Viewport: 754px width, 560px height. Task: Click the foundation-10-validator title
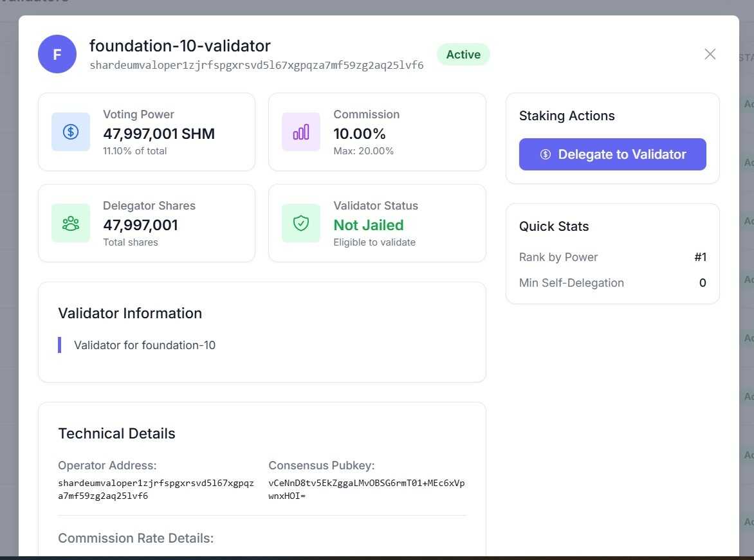click(180, 46)
